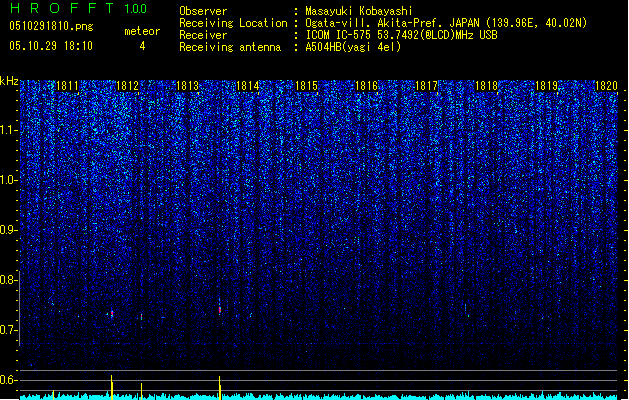This screenshot has width=629, height=400.
Task: Click the Receiver label
Action: point(203,35)
